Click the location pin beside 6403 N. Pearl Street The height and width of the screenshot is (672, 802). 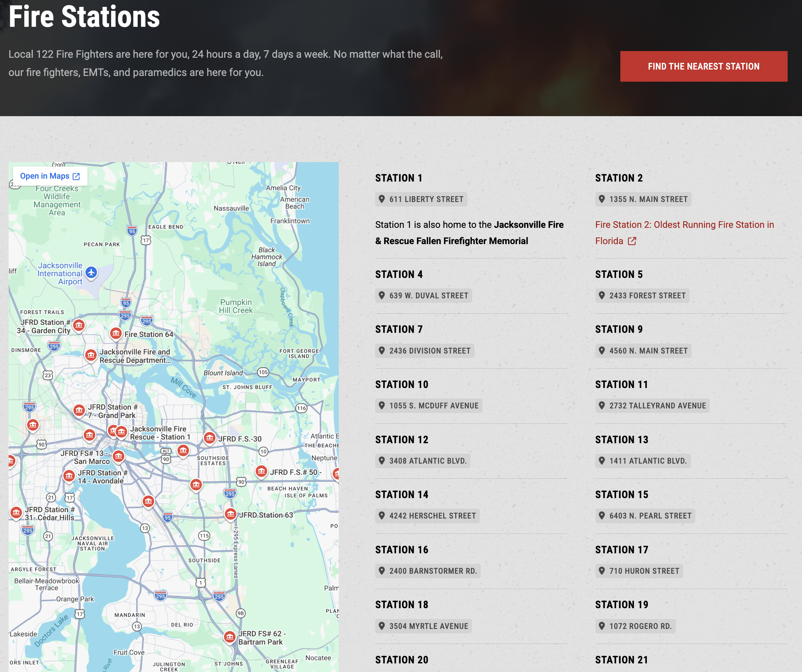(x=601, y=516)
